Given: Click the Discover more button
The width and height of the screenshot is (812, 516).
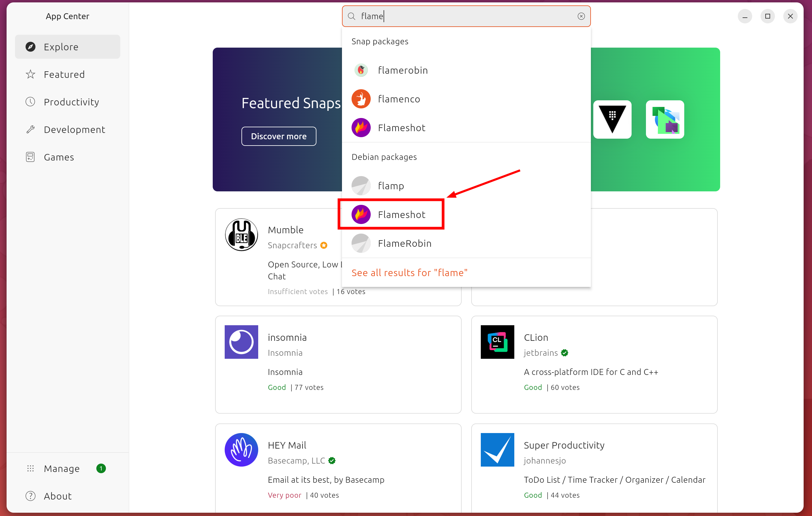Looking at the screenshot, I should 279,136.
